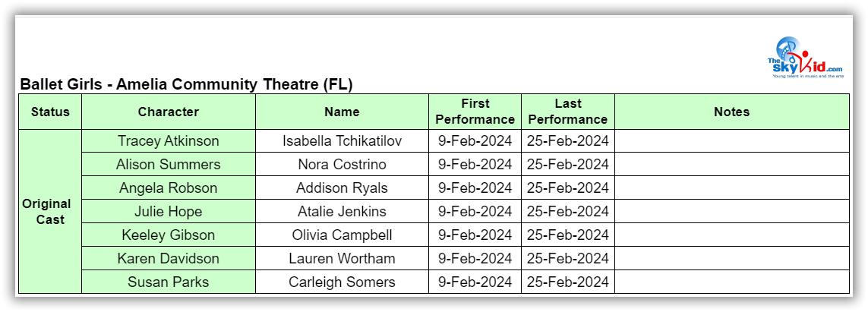Click the Julie Hope character cell
This screenshot has width=868, height=312.
click(x=168, y=212)
